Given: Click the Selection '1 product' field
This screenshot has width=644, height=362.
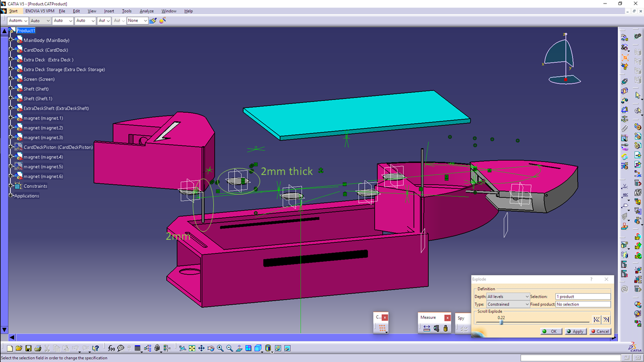Looking at the screenshot, I should [x=583, y=297].
